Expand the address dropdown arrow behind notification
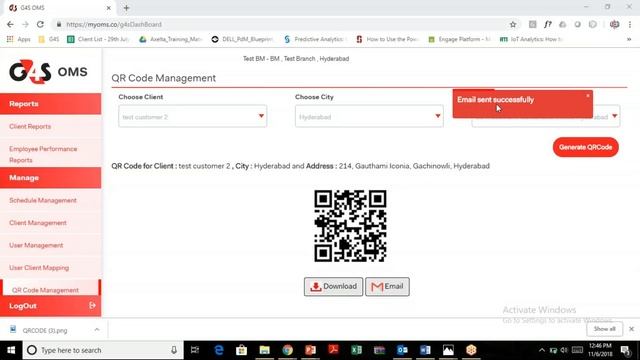 [x=614, y=116]
